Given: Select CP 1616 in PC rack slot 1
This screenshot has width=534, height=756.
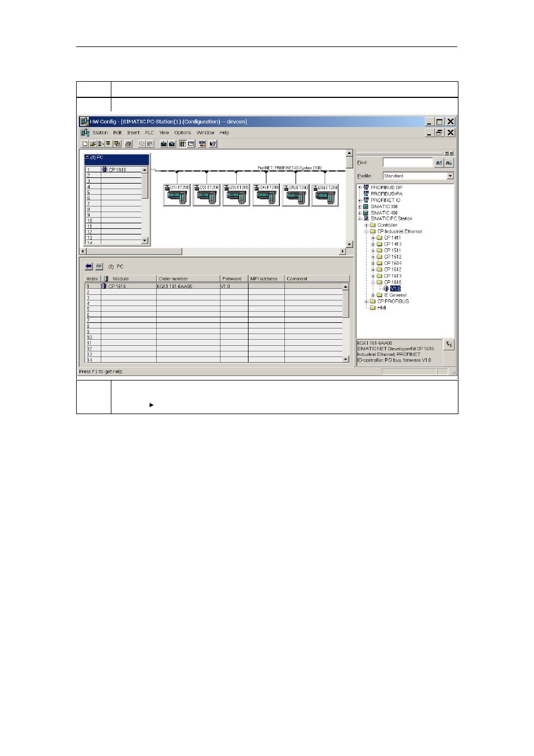Looking at the screenshot, I should 117,170.
